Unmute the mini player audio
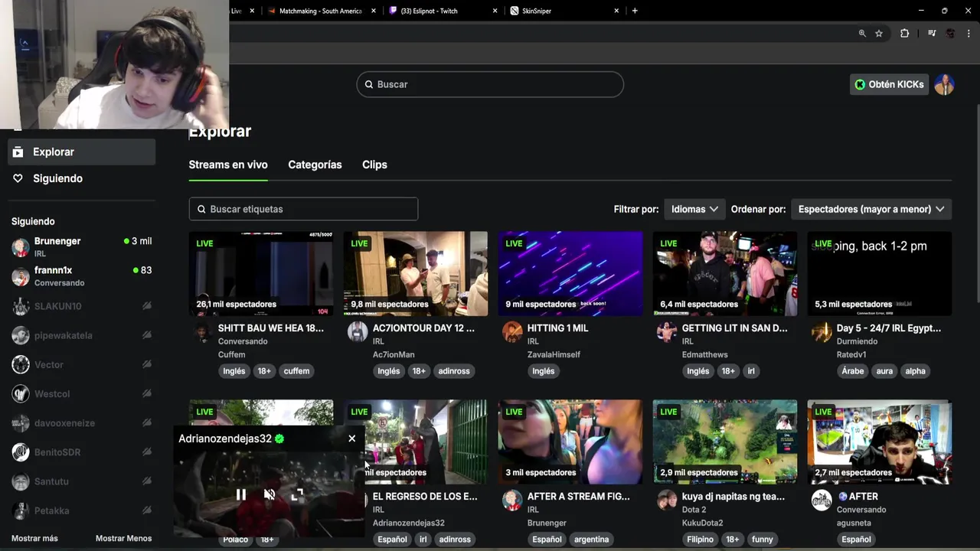Image resolution: width=980 pixels, height=551 pixels. [x=269, y=495]
